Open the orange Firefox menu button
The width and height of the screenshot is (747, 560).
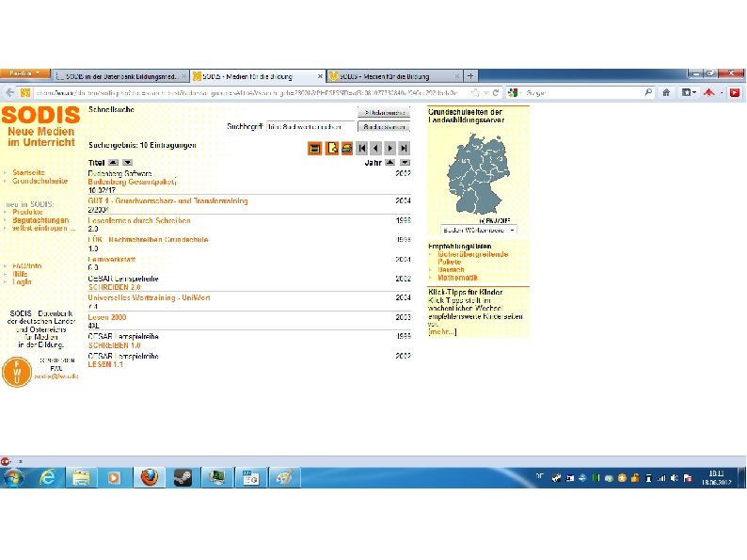pyautogui.click(x=25, y=73)
